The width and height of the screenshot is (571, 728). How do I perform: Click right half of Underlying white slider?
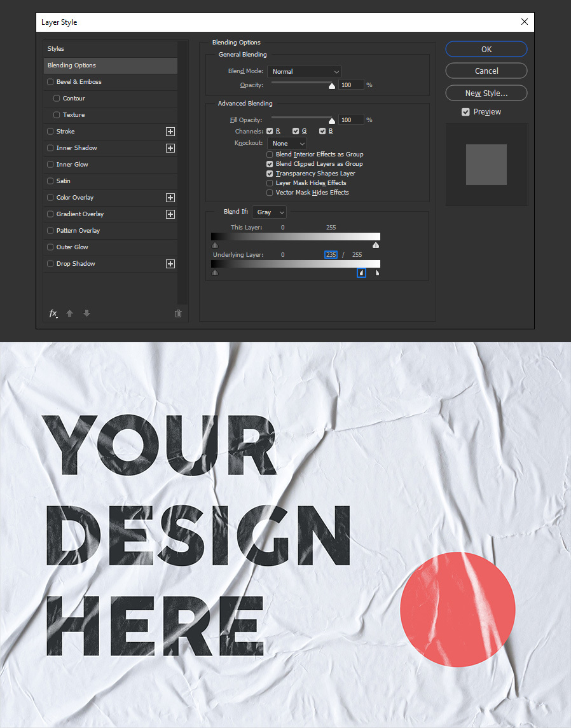378,273
